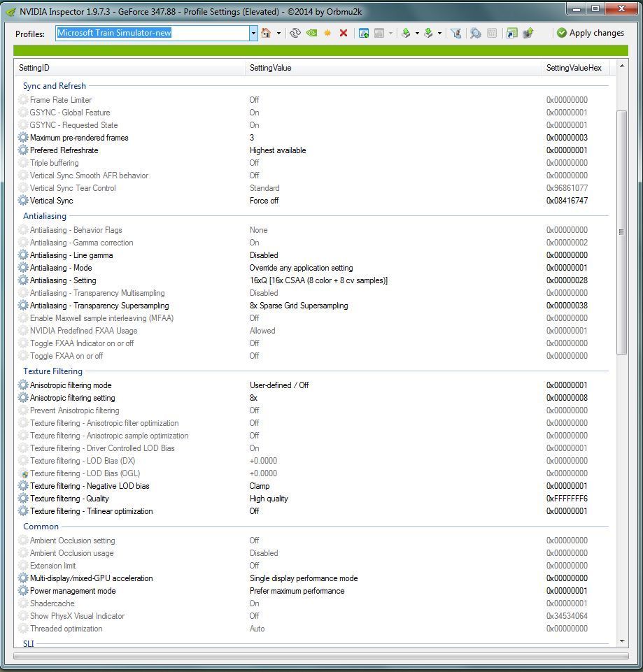This screenshot has height=672, width=643.
Task: Expand the export profiles dropdown arrow
Action: [417, 33]
